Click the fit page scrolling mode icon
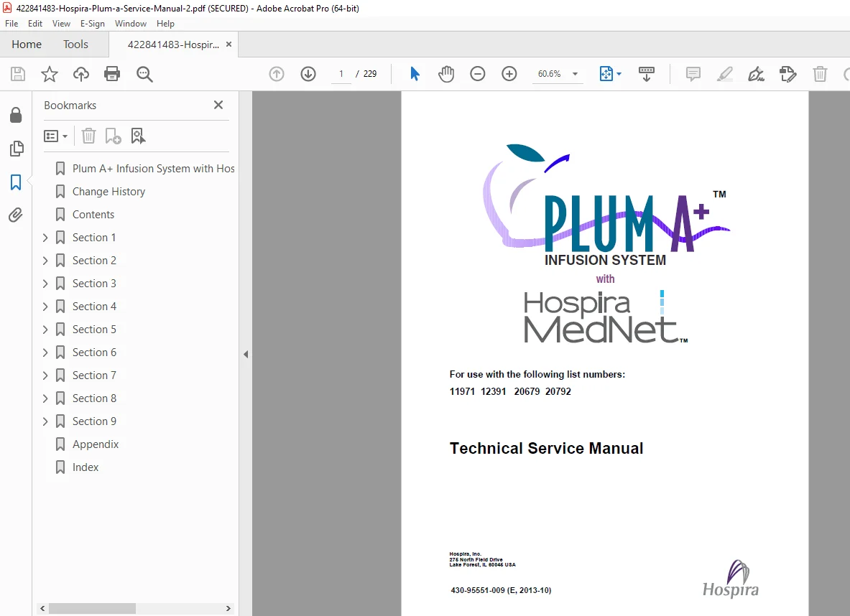This screenshot has height=616, width=850. tap(606, 74)
